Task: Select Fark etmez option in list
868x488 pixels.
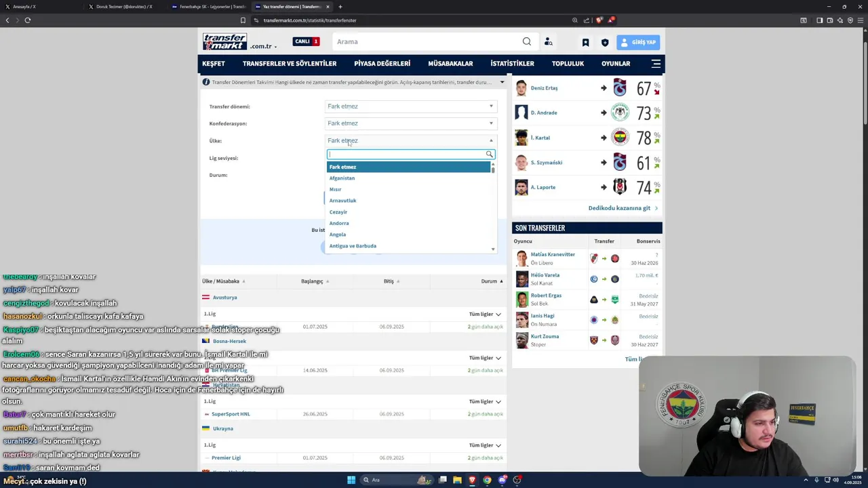Action: (409, 167)
